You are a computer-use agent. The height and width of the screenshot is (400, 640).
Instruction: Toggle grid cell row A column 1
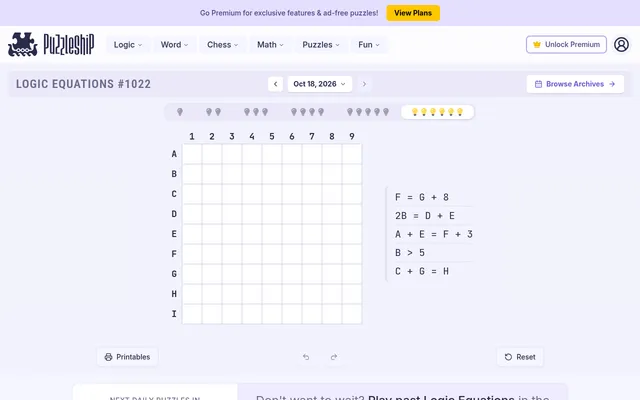coord(192,154)
